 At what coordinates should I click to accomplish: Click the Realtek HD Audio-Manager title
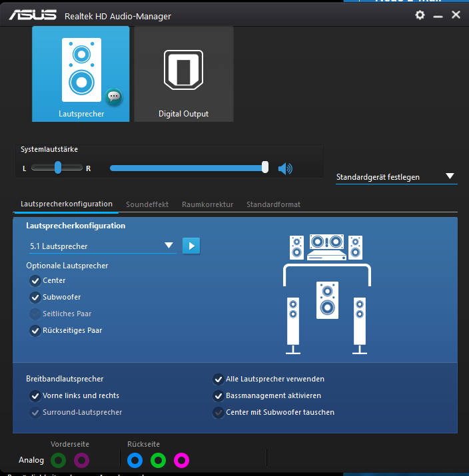pos(118,16)
